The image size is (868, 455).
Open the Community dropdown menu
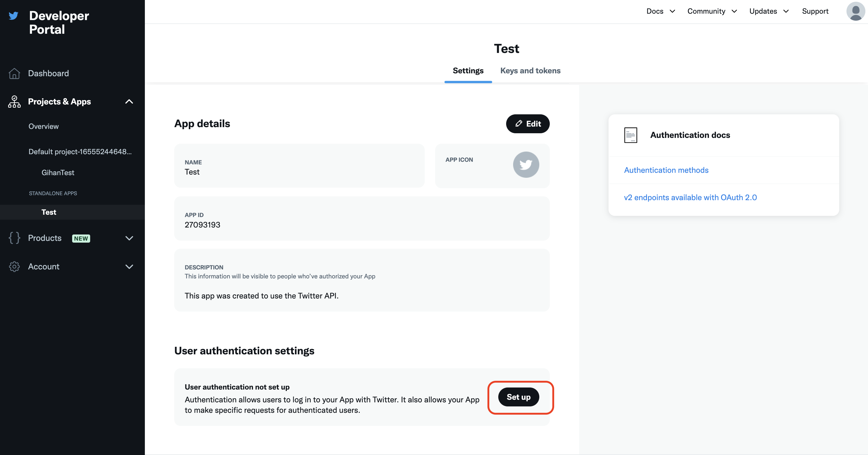point(712,11)
